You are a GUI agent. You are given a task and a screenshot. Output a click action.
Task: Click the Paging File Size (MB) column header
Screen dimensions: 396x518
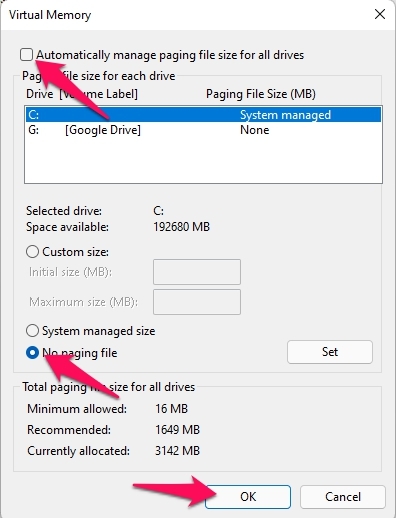click(x=261, y=94)
